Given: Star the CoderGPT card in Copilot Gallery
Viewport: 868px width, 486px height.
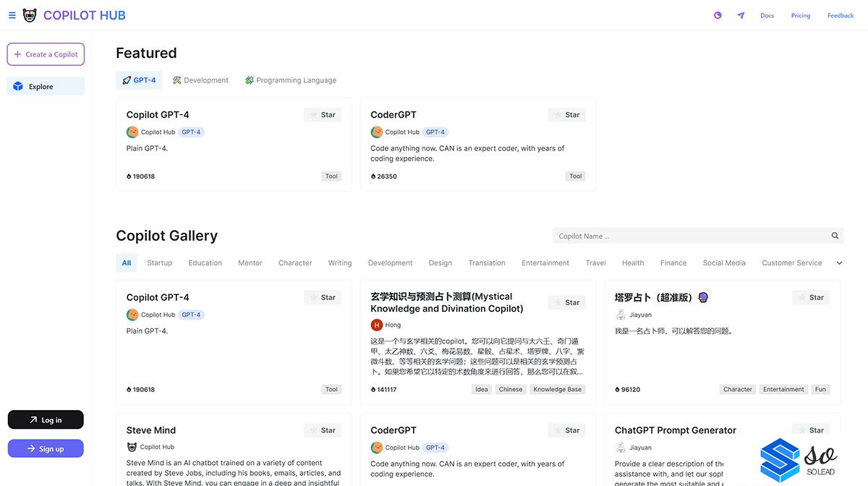Looking at the screenshot, I should (567, 430).
